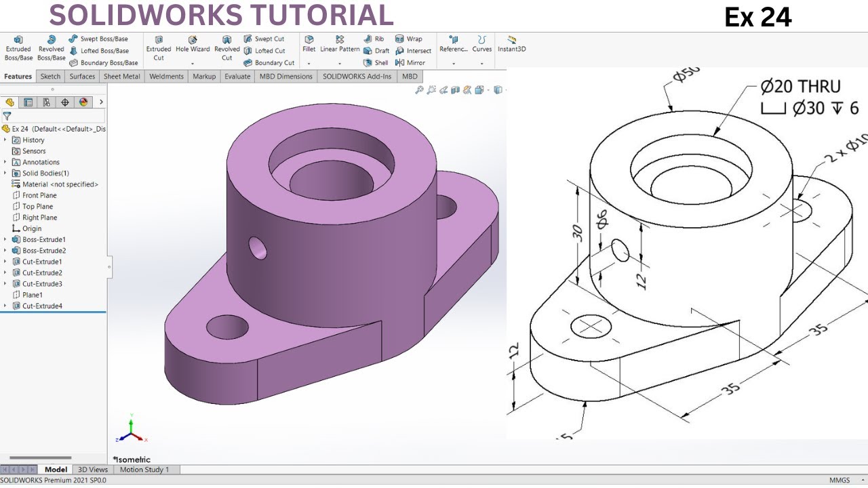This screenshot has width=868, height=488.
Task: Select the Wrap feature tool
Action: point(408,39)
